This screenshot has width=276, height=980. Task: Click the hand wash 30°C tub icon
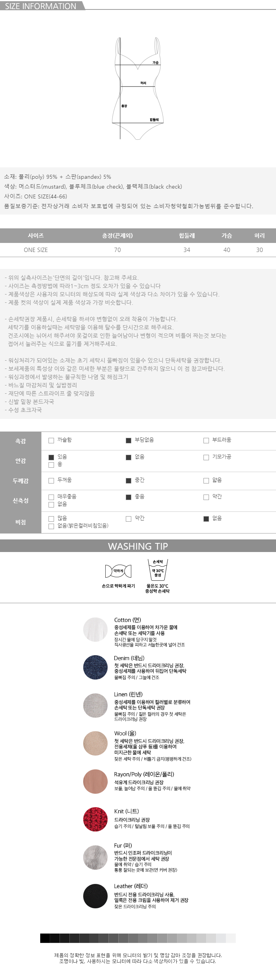coord(157,569)
